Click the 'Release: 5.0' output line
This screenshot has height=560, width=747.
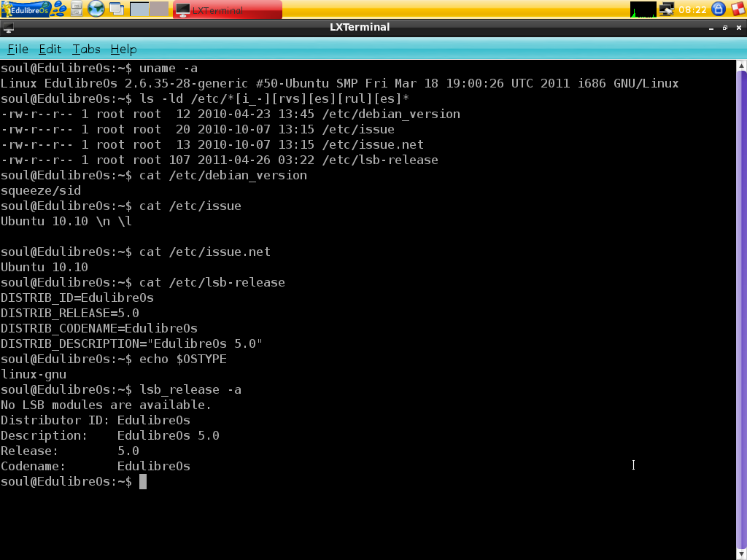70,451
